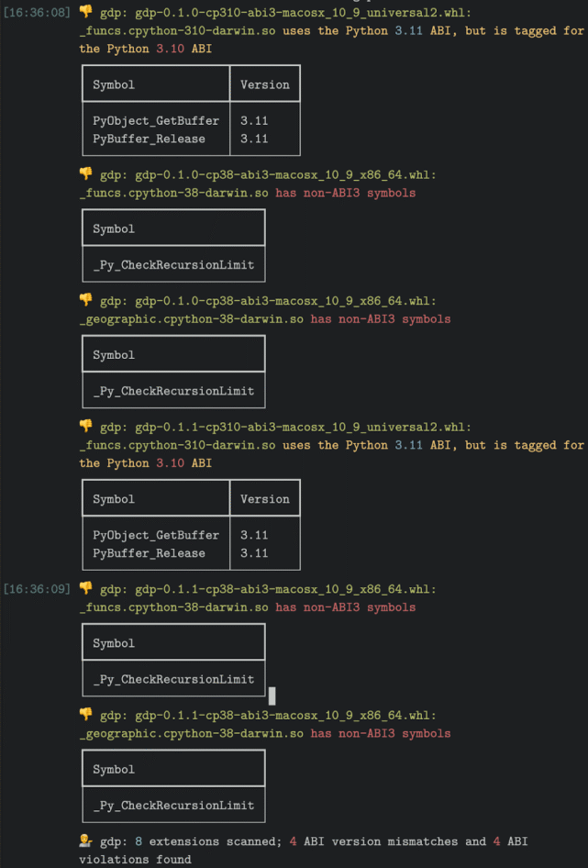Click the red 3.10 version in the first message
The width and height of the screenshot is (588, 868).
[x=170, y=49]
